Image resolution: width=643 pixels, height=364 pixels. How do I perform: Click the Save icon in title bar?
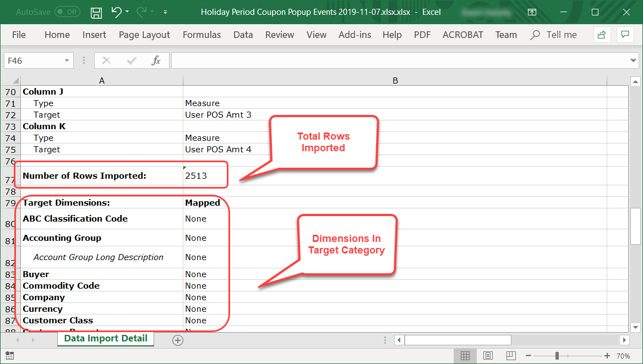click(x=96, y=12)
